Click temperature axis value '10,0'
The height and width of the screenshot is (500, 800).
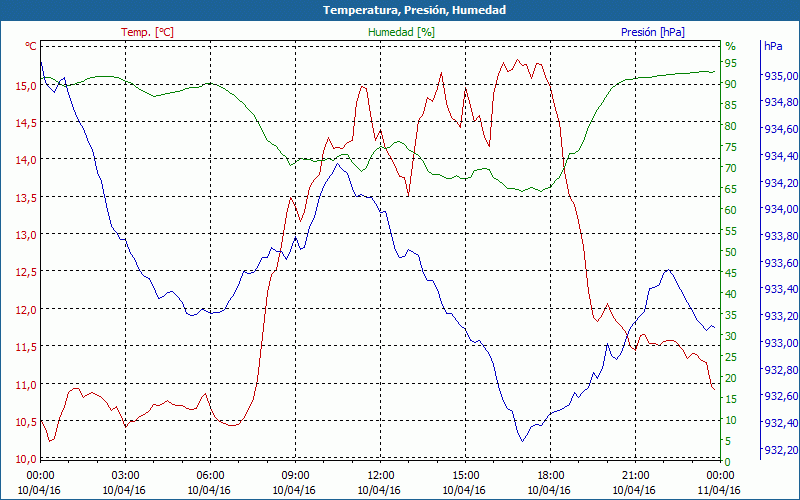26,459
